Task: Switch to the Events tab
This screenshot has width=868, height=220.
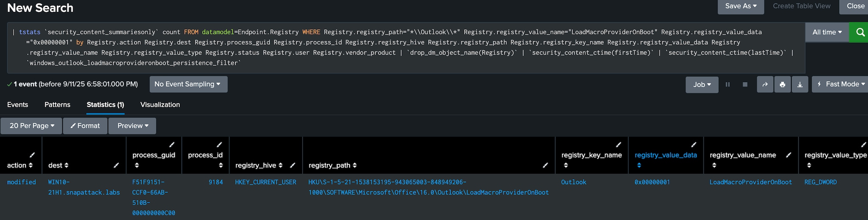Action: click(17, 104)
